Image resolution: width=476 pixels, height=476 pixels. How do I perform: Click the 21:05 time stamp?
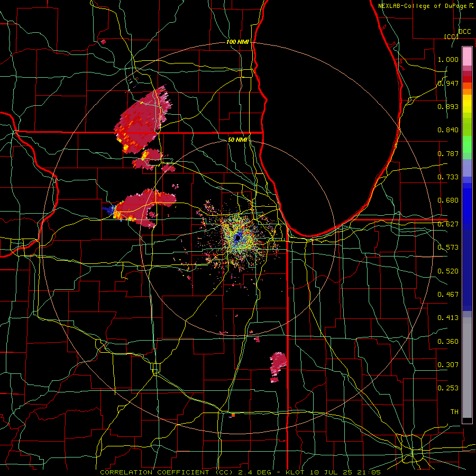click(x=368, y=472)
